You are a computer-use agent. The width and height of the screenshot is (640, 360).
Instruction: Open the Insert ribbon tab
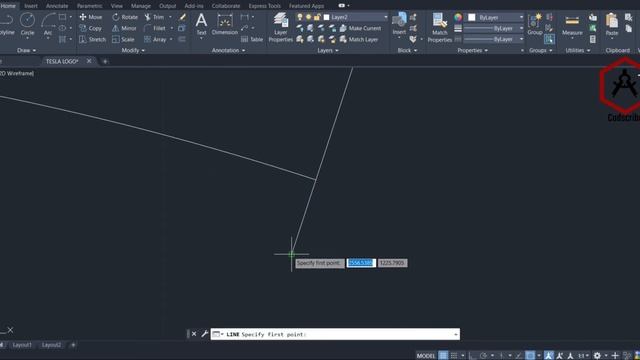coord(31,6)
